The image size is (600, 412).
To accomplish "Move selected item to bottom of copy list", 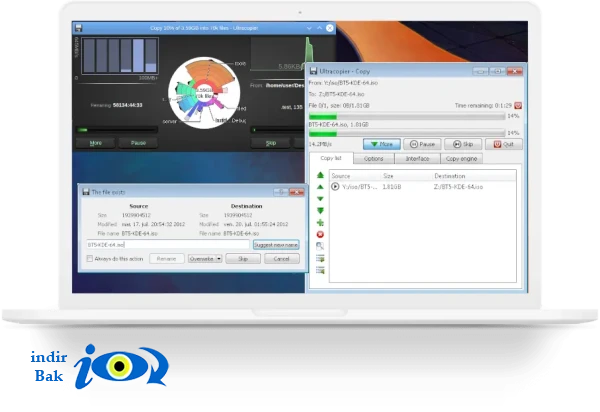I will [320, 211].
